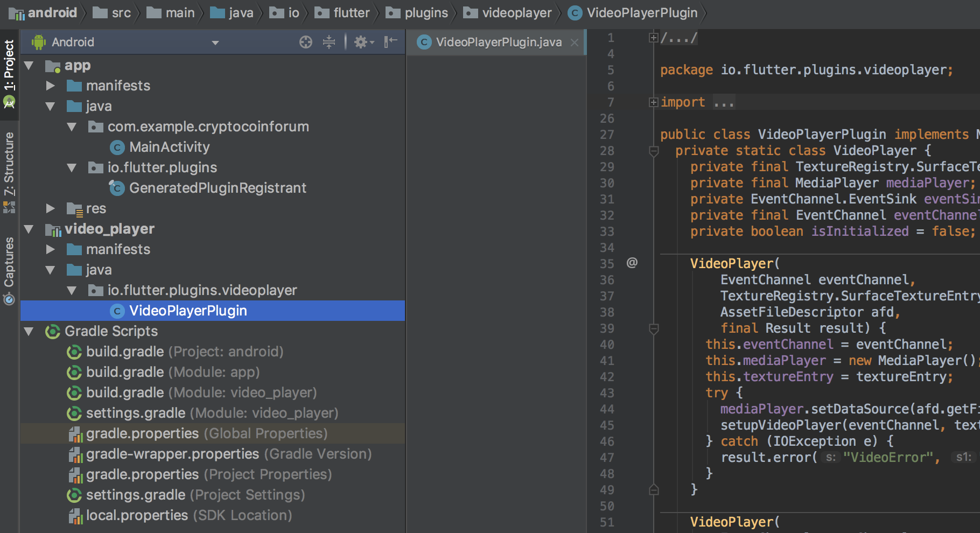Screen dimensions: 980x533
Task: Open MainActivity from the project tree
Action: coord(169,146)
